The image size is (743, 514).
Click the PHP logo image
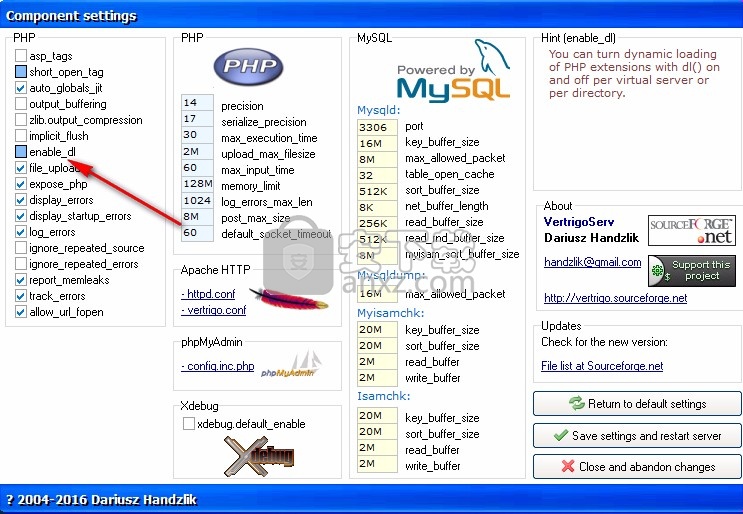pos(248,66)
